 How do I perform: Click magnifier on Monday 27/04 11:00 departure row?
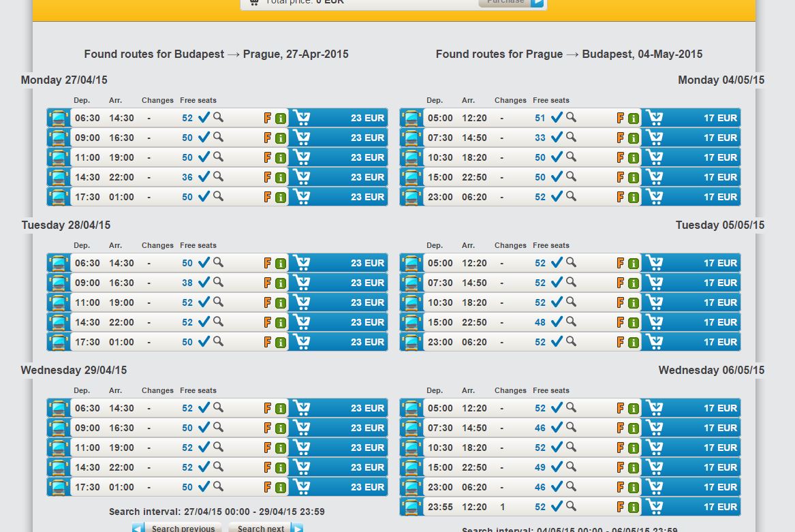point(218,157)
